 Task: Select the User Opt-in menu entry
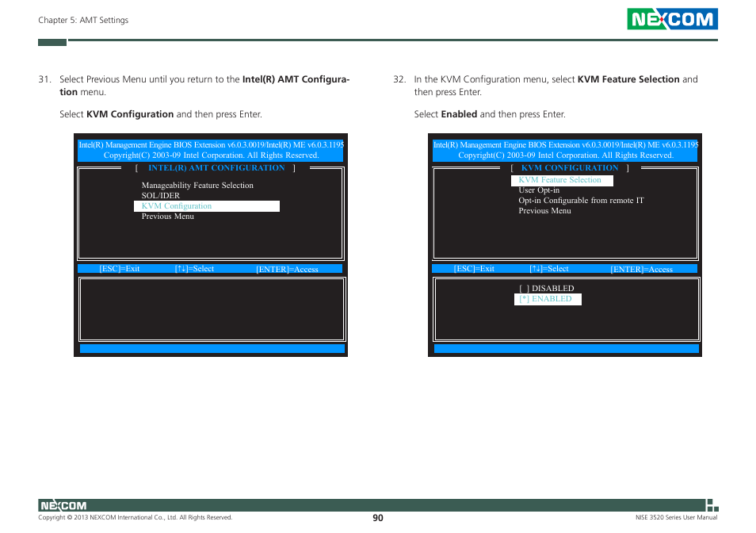539,190
